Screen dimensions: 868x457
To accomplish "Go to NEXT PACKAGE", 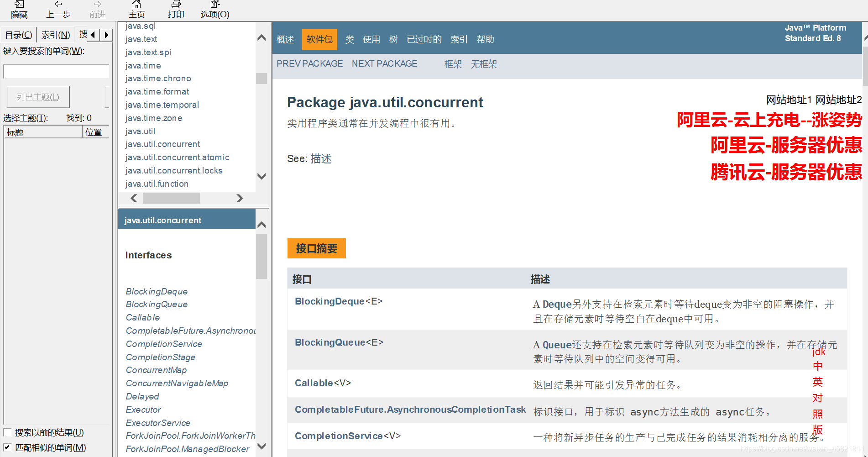I will coord(385,64).
